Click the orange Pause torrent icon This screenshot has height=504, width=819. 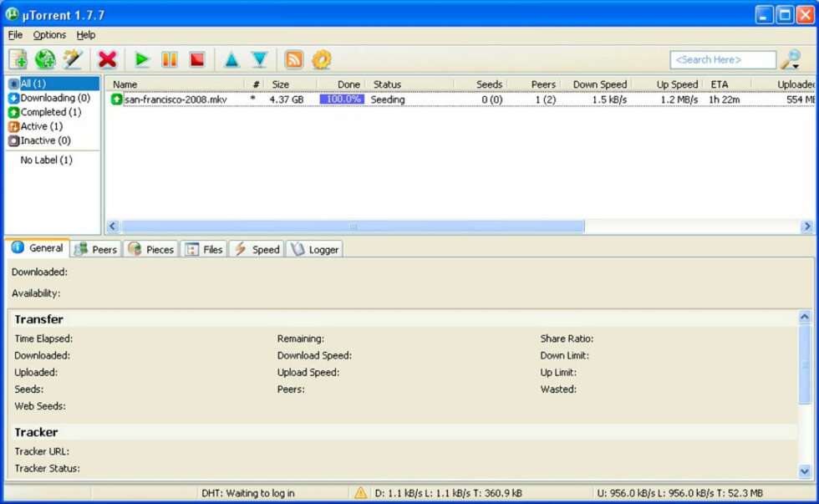pyautogui.click(x=169, y=59)
